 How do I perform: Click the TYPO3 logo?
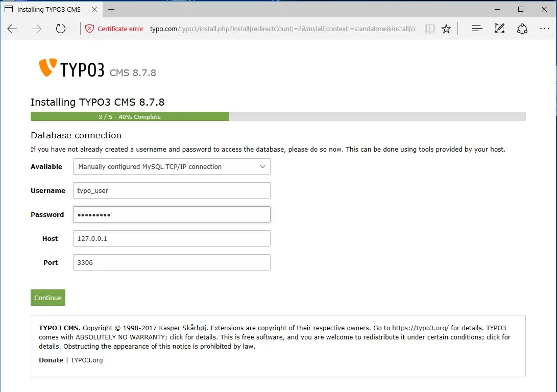click(71, 68)
